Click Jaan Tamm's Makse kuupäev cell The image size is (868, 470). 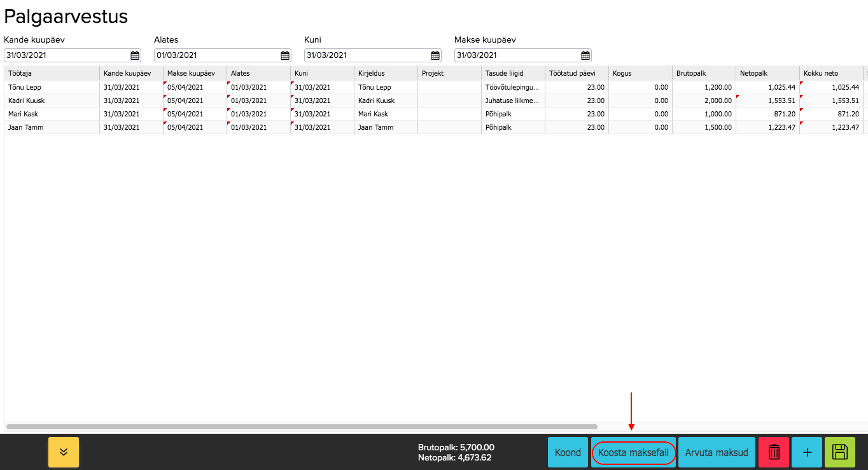coord(194,127)
